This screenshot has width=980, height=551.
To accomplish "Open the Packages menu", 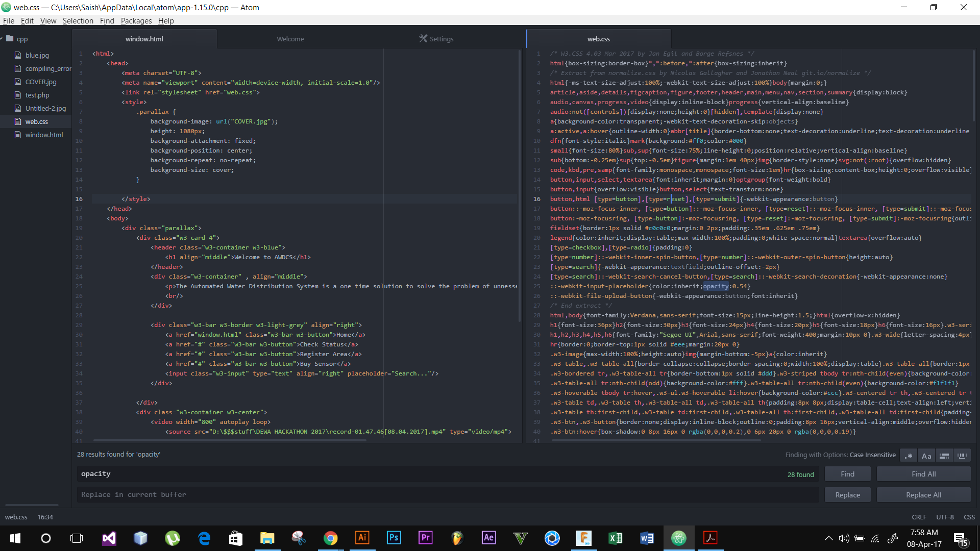I will pos(136,20).
